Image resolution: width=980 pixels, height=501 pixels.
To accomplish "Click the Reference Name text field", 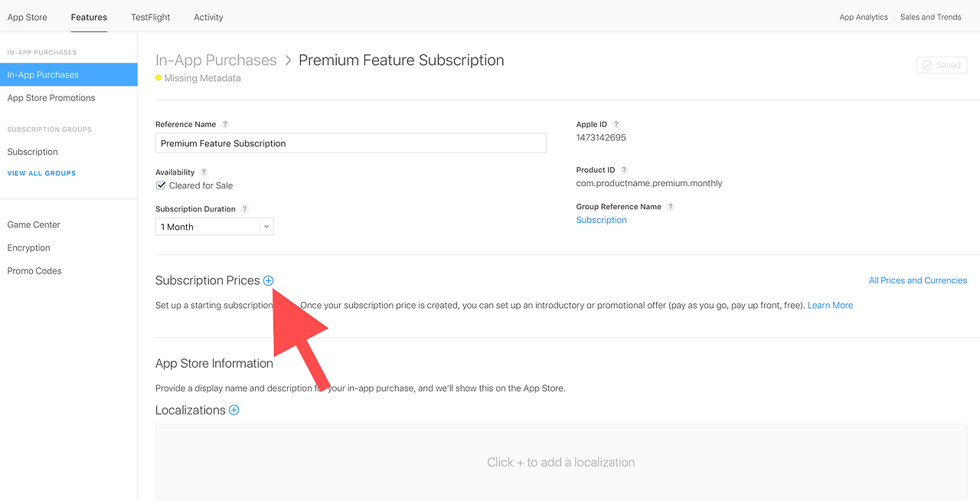I will pyautogui.click(x=351, y=143).
